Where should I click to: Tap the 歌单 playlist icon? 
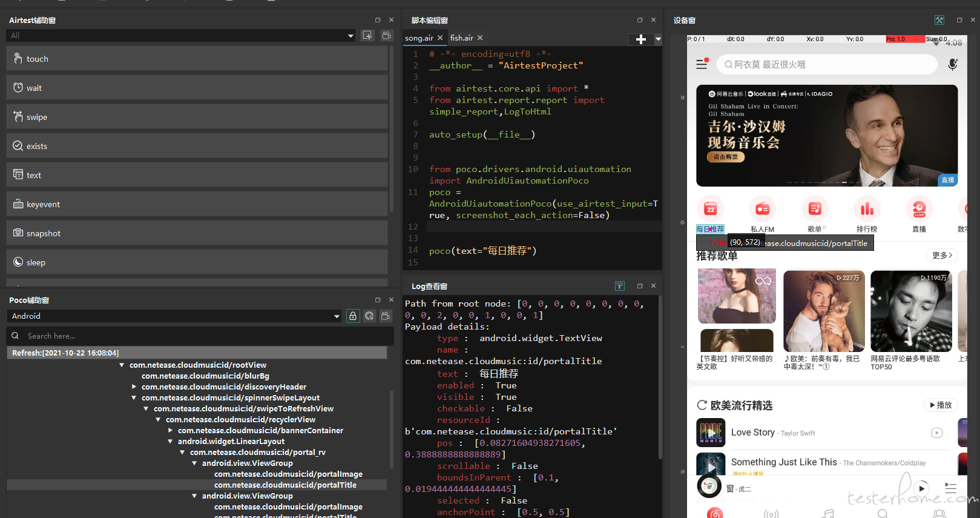[815, 209]
